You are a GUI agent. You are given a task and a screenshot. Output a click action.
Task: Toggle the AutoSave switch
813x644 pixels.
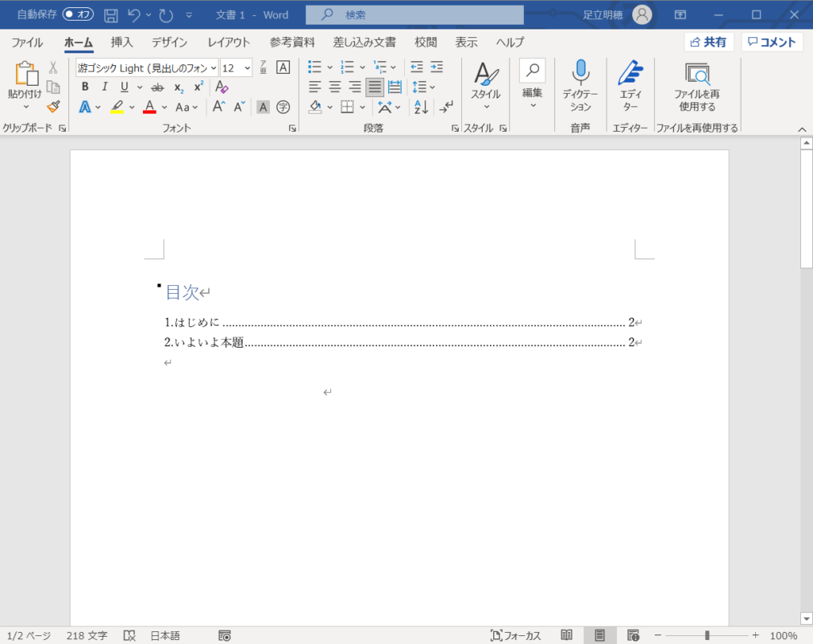point(79,15)
